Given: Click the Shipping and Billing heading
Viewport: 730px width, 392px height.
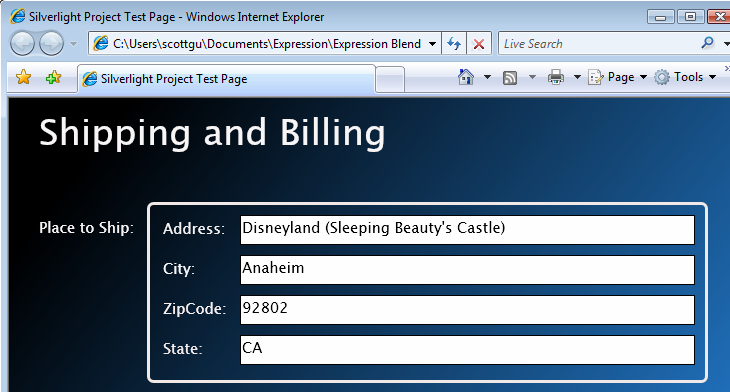Looking at the screenshot, I should click(x=212, y=133).
